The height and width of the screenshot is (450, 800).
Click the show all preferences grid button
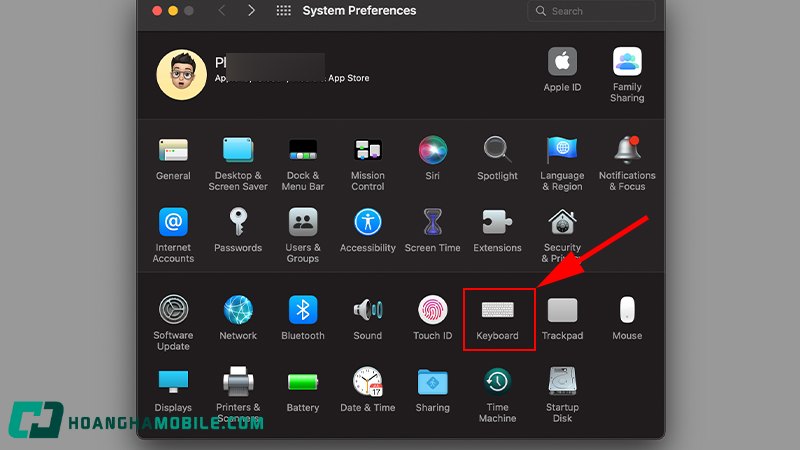tap(283, 11)
